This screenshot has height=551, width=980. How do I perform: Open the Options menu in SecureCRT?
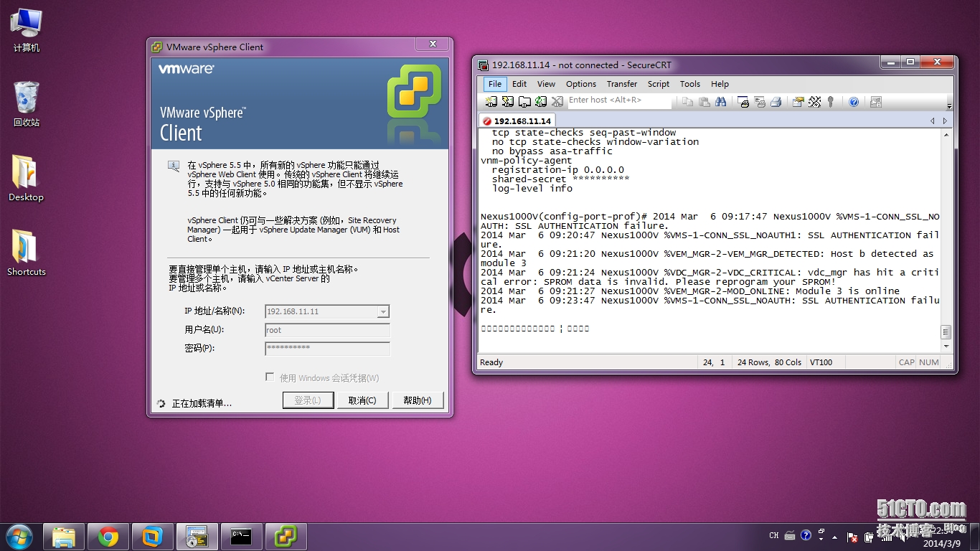pyautogui.click(x=581, y=84)
